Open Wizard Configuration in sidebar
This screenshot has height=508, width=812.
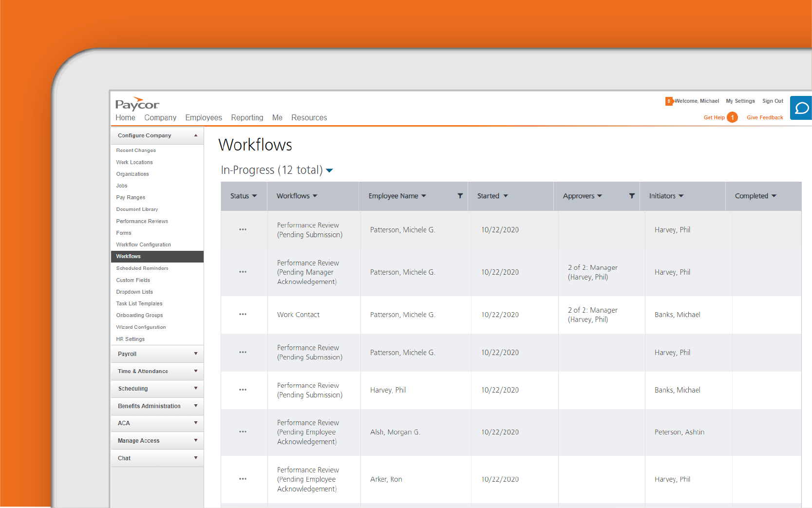coord(141,327)
